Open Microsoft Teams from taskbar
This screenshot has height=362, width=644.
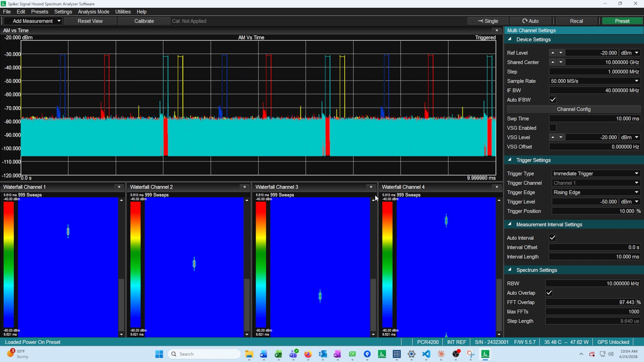point(294,354)
